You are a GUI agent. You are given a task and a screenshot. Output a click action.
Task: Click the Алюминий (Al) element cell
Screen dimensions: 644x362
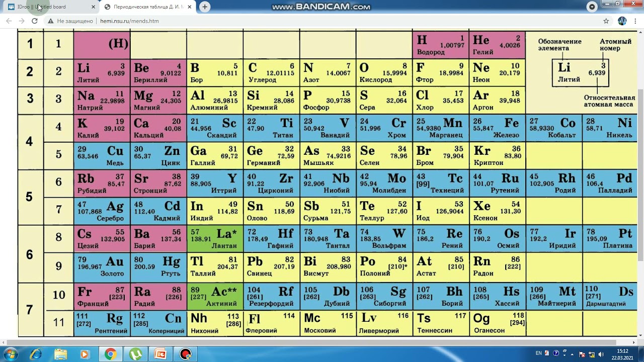(215, 101)
